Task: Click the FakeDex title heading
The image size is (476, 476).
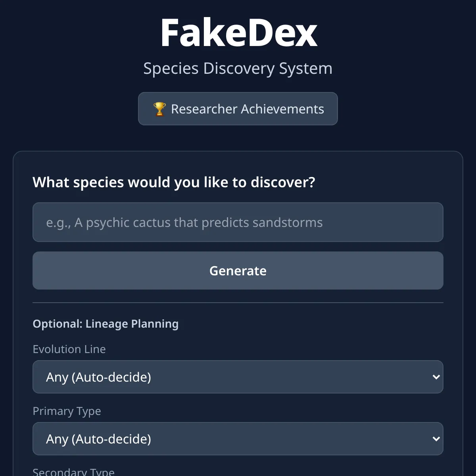Action: (x=238, y=33)
